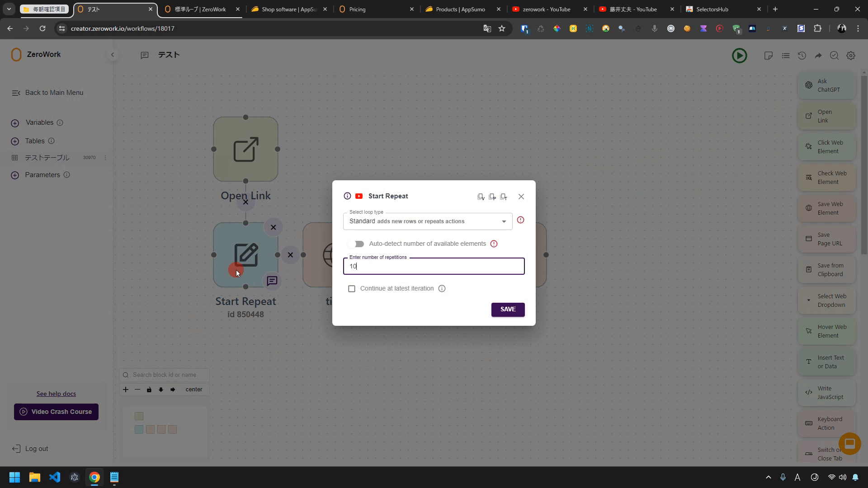This screenshot has width=868, height=488.
Task: Open the chat support bubble
Action: 849,443
